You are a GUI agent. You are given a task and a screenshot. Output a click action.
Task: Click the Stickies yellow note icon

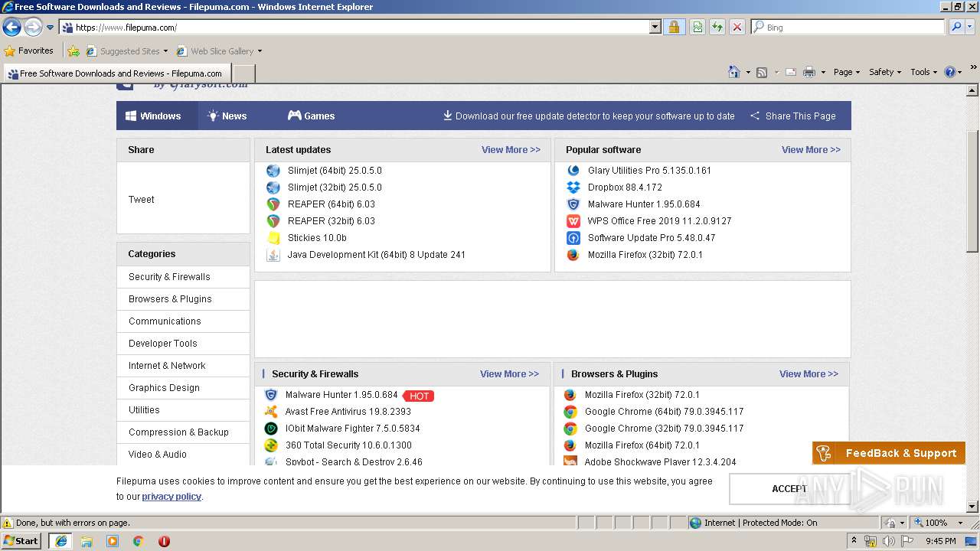point(273,238)
